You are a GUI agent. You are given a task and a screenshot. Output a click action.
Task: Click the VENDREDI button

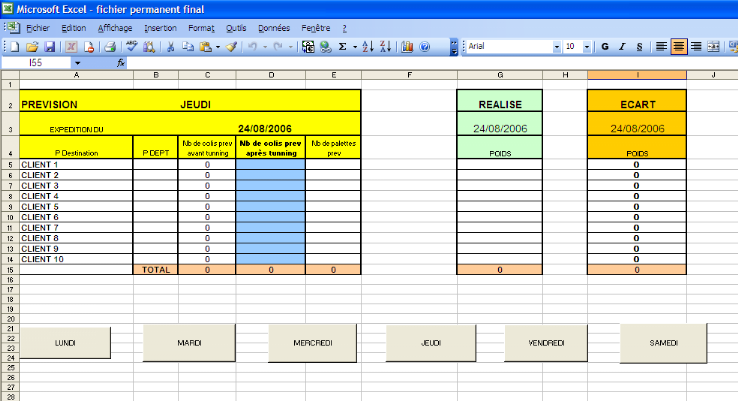coord(546,343)
